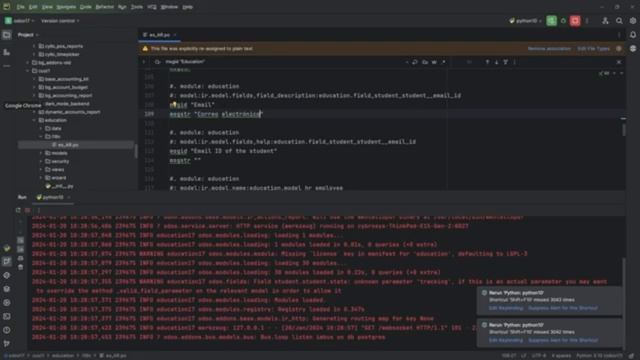Open the python10 run configuration dropdown
Viewport: 640px width, 360px height.
click(x=525, y=21)
